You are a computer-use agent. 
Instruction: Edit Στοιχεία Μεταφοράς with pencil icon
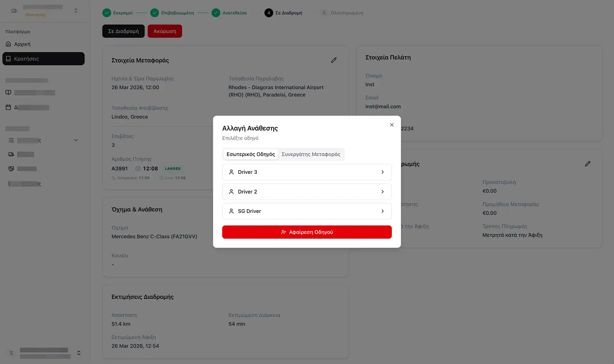click(334, 60)
